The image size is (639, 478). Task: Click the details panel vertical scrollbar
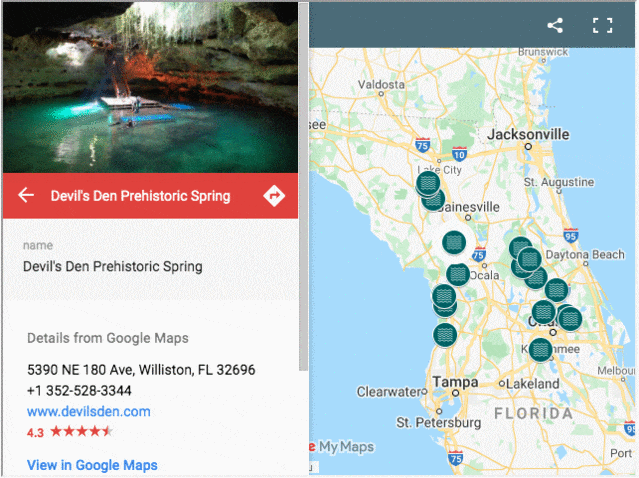(303, 187)
